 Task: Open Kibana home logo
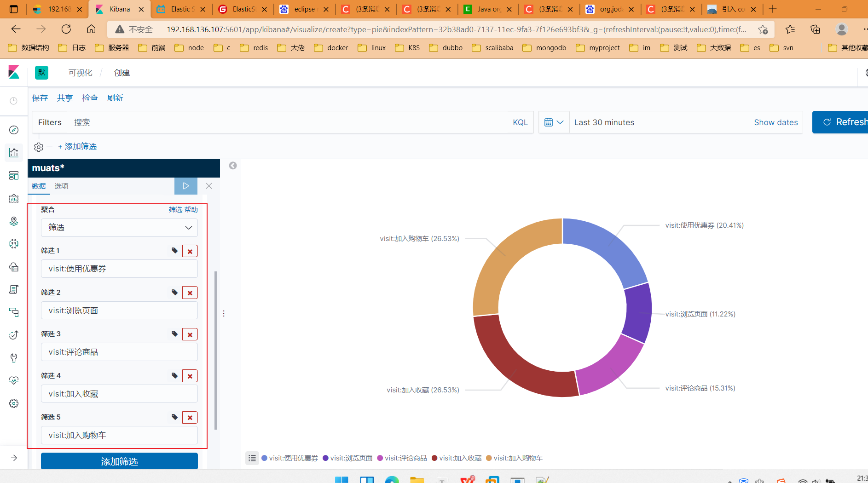point(14,72)
